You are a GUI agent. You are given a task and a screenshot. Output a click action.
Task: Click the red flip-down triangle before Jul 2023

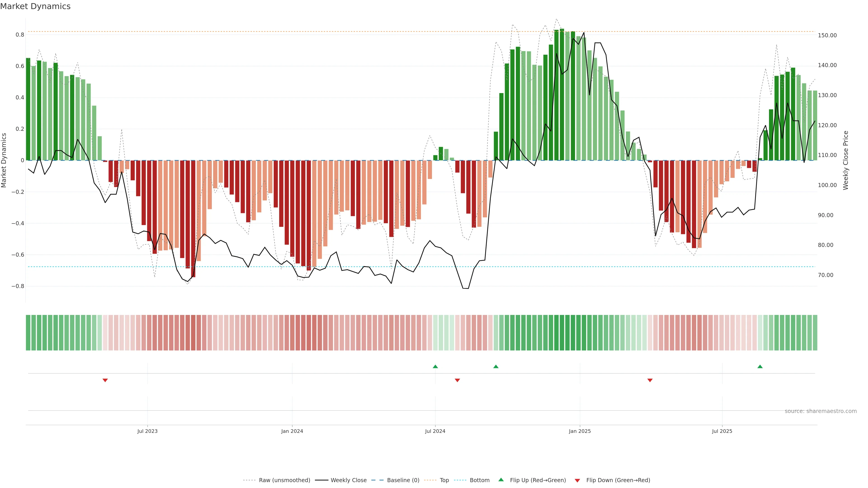coord(105,380)
